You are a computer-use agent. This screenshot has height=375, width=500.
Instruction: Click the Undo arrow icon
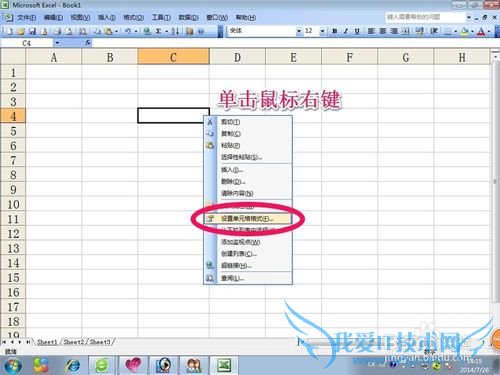coord(128,31)
